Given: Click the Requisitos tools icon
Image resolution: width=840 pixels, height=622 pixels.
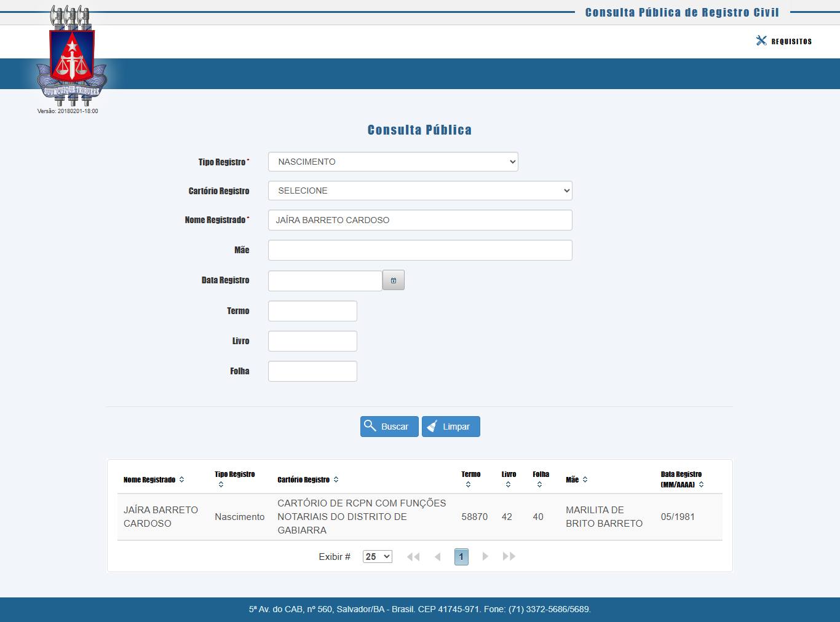Looking at the screenshot, I should [761, 41].
